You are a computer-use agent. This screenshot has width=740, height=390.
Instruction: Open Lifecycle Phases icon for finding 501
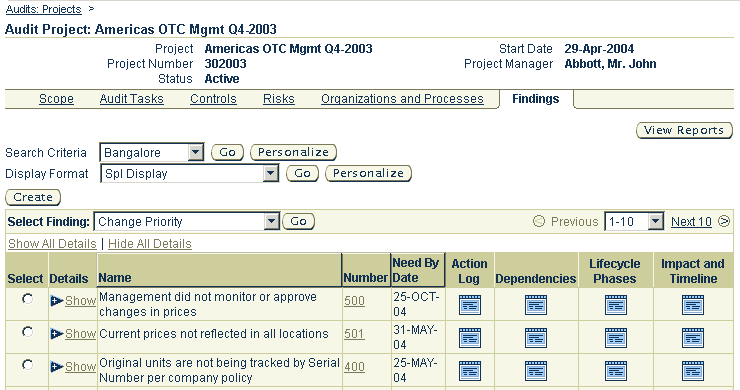pos(615,338)
